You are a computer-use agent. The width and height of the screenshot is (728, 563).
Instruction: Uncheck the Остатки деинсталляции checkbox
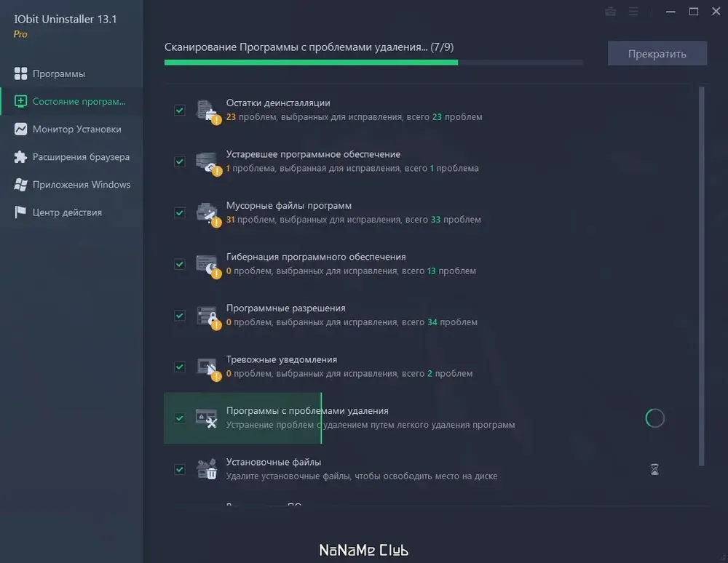(180, 111)
